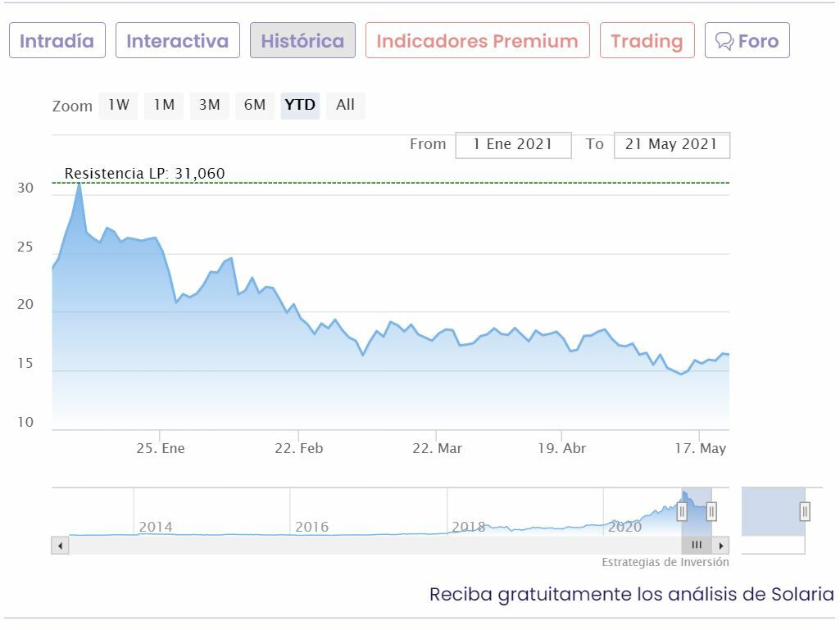Click the navigator scroll right arrow
The image size is (840, 630).
pyautogui.click(x=720, y=546)
